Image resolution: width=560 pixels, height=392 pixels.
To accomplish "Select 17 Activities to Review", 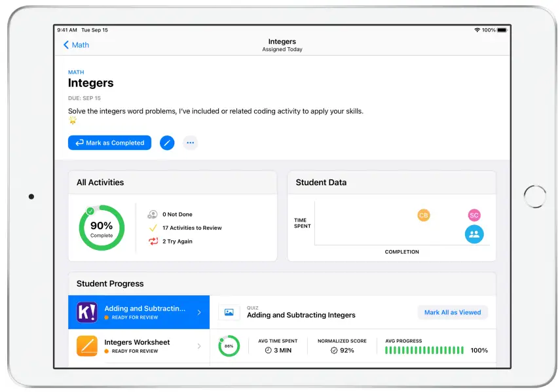I will (x=185, y=228).
